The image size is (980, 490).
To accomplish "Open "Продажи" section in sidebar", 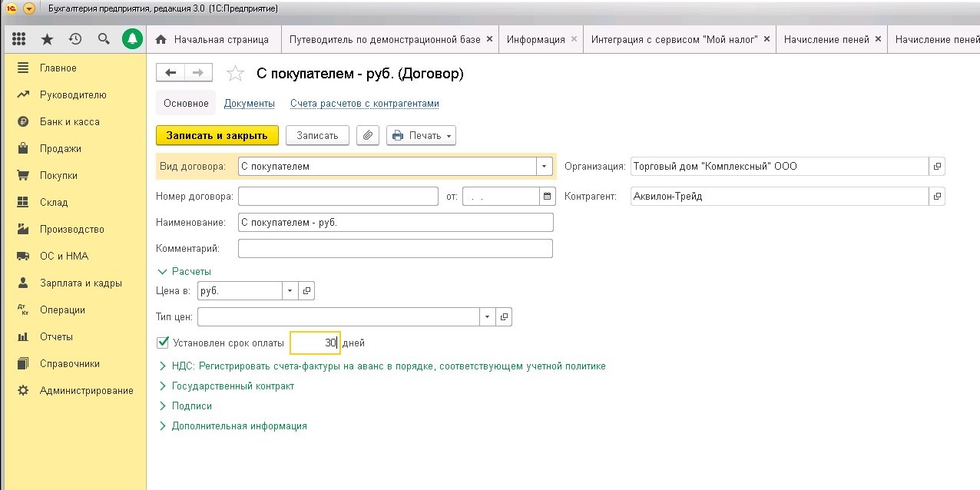I will click(x=60, y=148).
